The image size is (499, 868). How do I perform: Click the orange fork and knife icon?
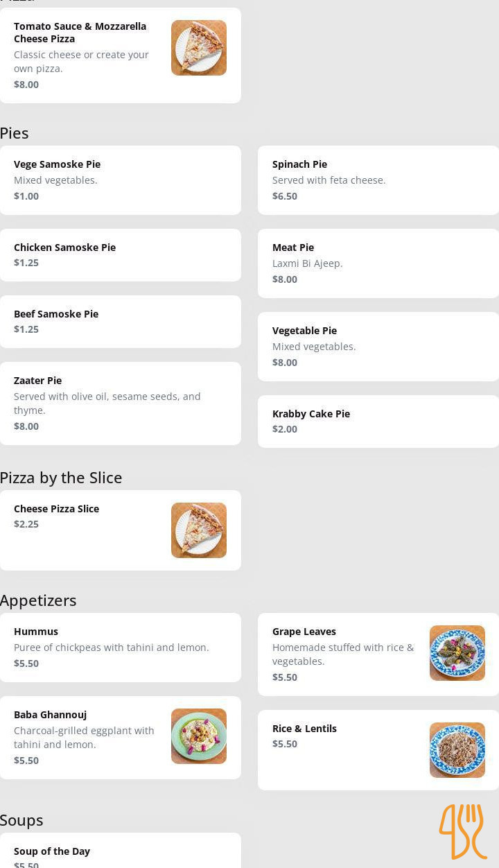pos(462,831)
